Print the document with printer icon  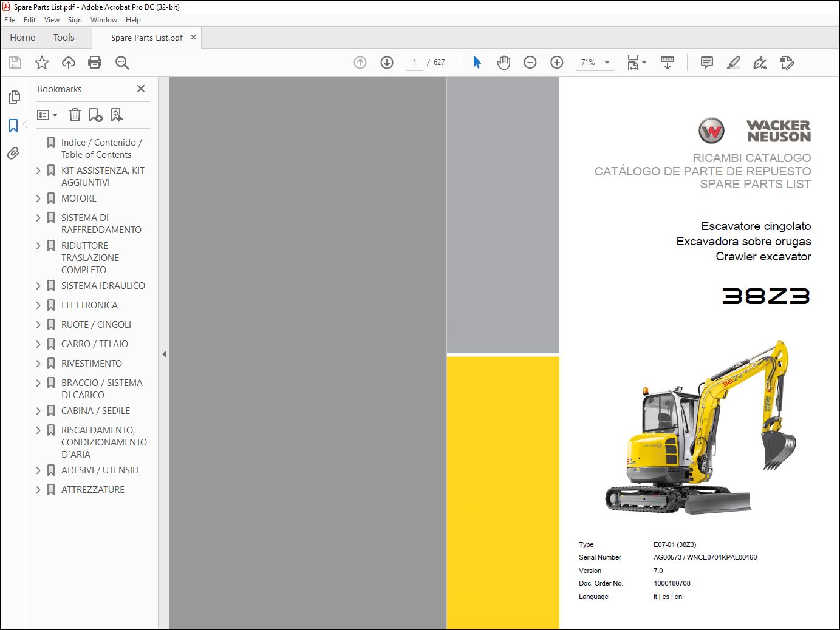pos(95,63)
